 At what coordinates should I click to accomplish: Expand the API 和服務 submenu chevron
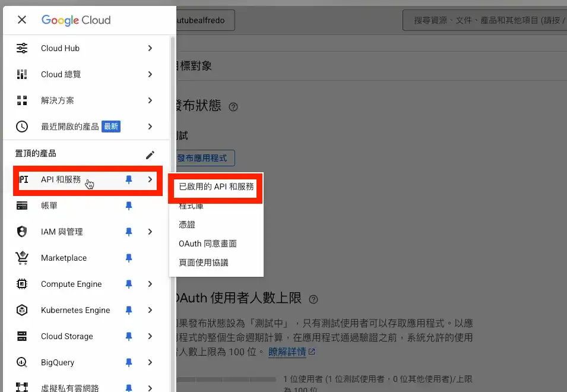[150, 179]
